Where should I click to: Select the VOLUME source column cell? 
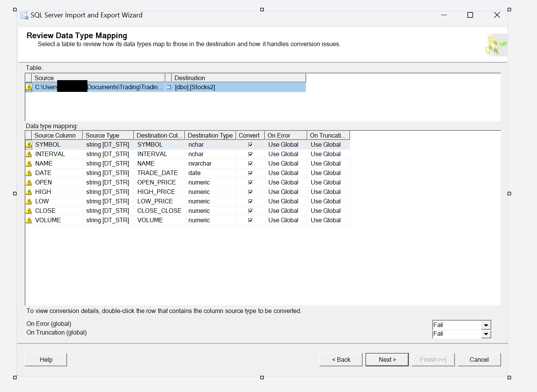[58, 220]
